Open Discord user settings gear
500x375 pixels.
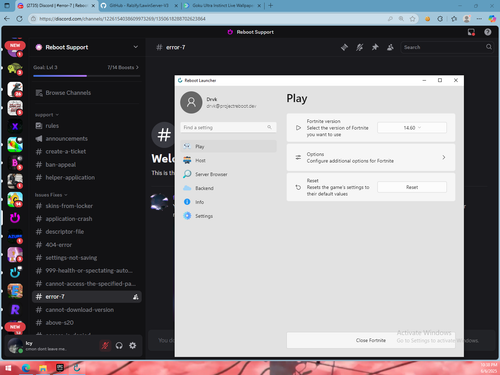[133, 346]
